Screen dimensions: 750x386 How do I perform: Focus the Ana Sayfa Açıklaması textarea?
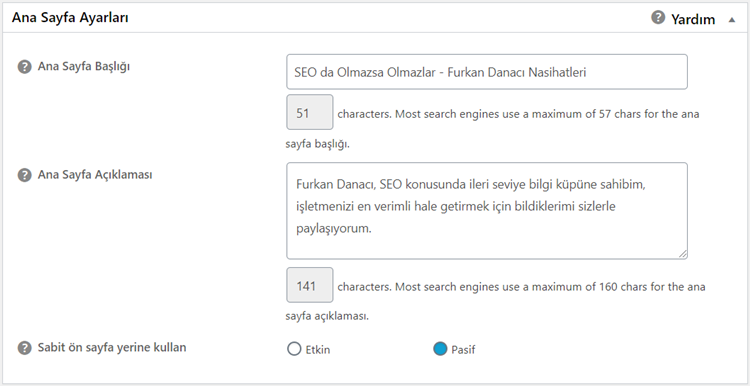[487, 211]
